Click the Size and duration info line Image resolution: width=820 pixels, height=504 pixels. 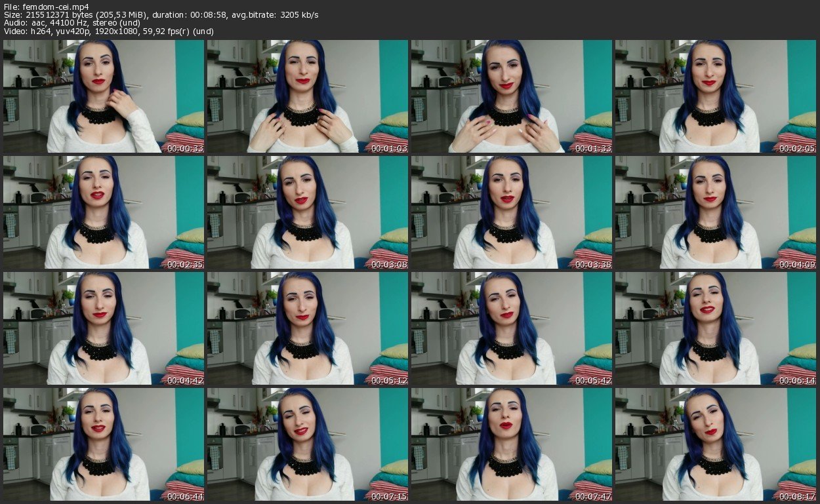click(161, 14)
